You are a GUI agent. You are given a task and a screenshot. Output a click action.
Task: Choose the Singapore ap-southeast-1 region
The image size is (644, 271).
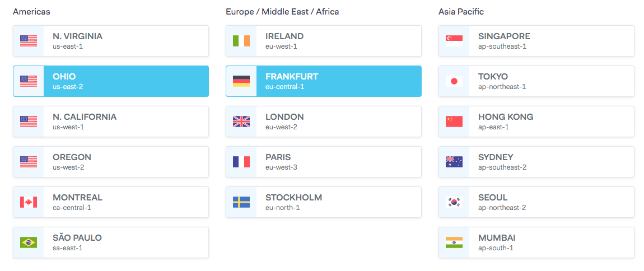click(x=551, y=41)
